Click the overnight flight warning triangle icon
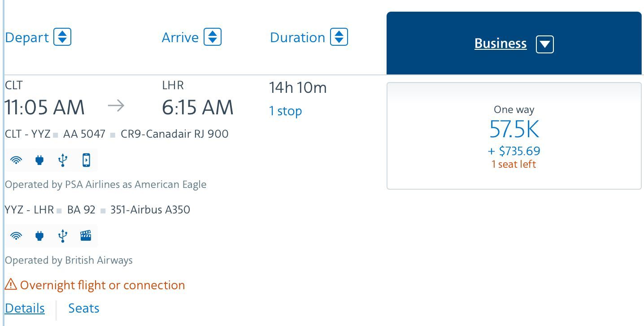 click(x=11, y=284)
